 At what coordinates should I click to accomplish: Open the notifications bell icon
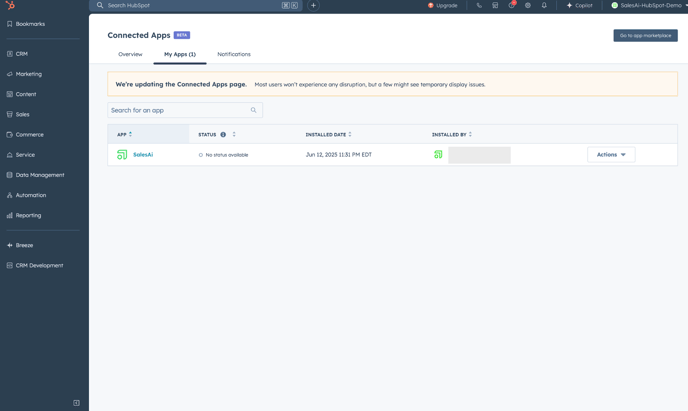[x=544, y=5]
